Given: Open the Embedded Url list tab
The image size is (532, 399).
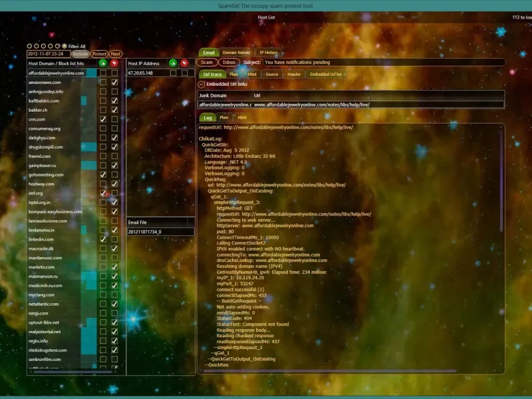Looking at the screenshot, I should (326, 74).
